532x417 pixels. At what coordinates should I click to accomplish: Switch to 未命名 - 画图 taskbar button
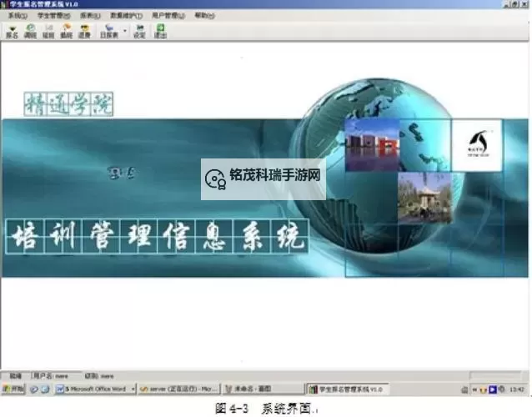tap(263, 389)
